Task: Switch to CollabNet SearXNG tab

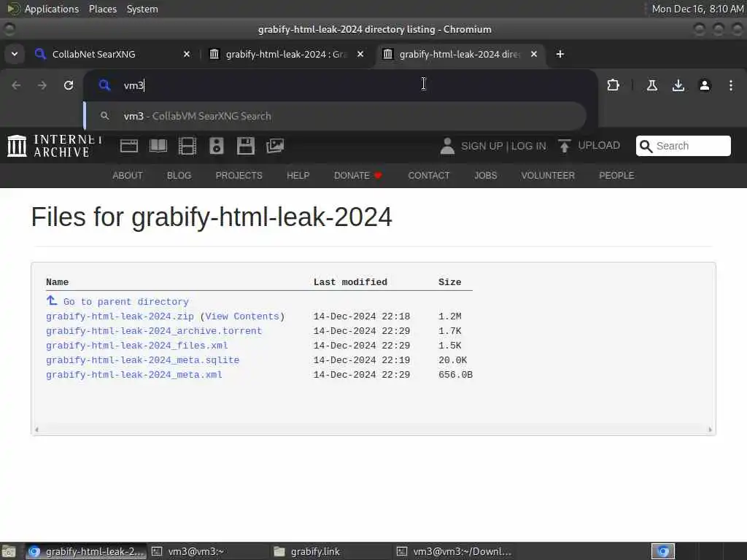Action: (112, 54)
